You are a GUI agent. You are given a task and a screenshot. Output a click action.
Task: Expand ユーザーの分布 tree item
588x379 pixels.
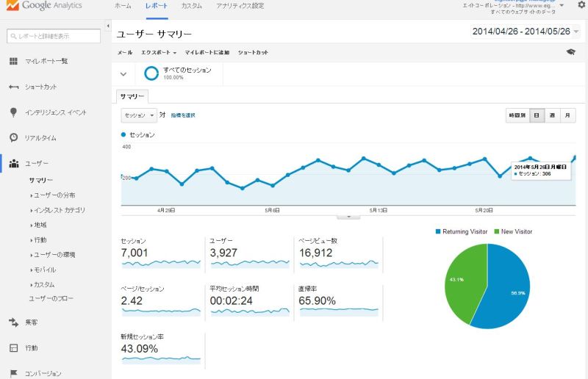[54, 195]
